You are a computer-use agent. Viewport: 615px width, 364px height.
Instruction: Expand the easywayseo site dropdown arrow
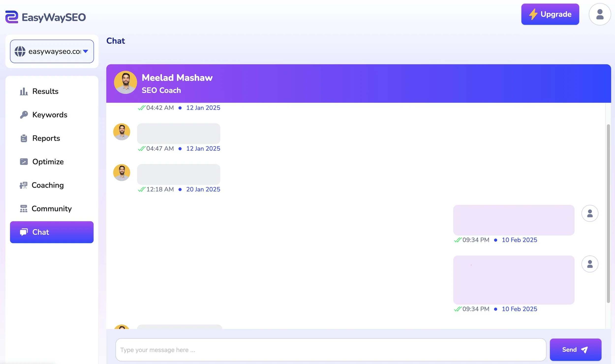coord(85,51)
